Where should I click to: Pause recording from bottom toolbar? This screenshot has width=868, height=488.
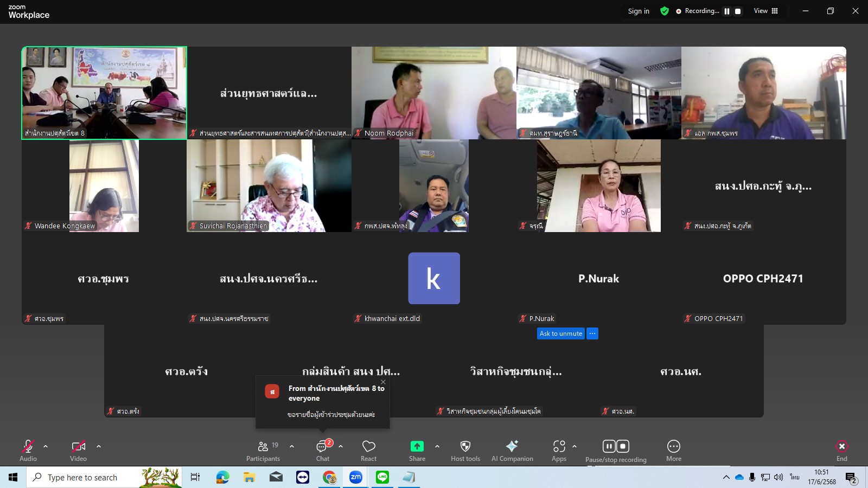(x=609, y=446)
